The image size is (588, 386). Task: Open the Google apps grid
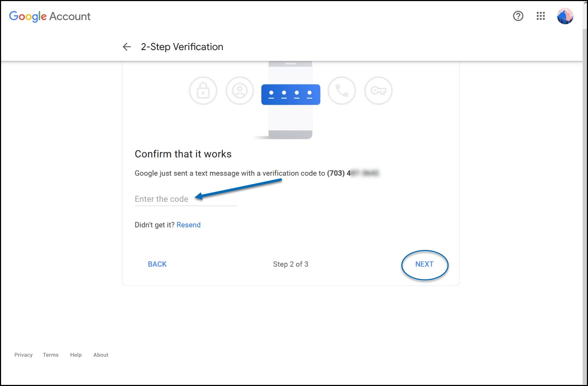(541, 16)
